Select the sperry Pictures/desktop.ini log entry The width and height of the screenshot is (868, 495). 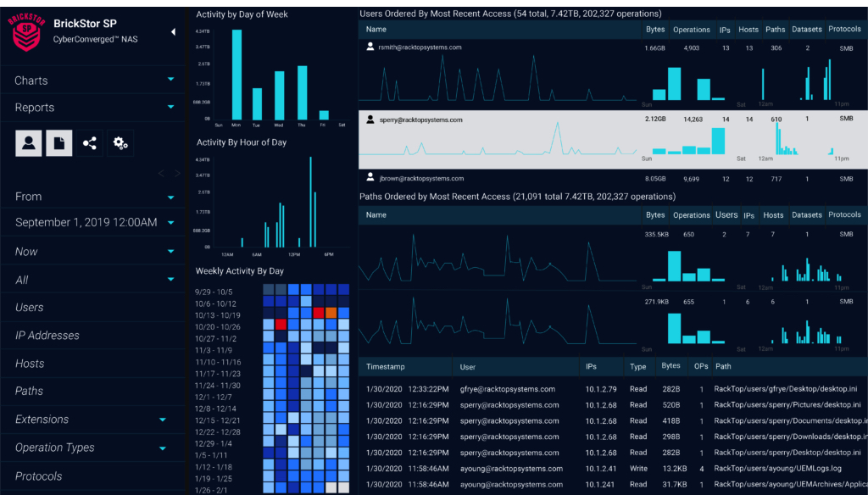[613, 405]
